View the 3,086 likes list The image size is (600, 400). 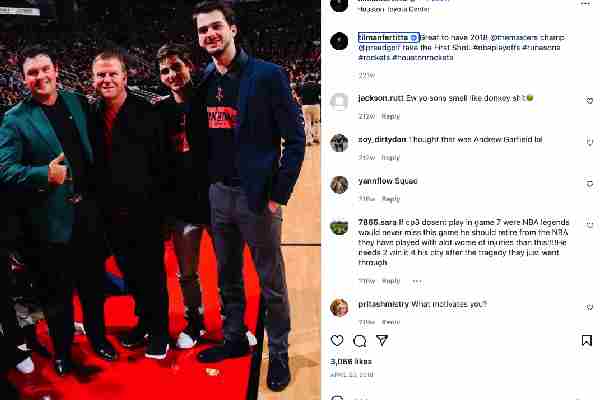[x=351, y=361]
